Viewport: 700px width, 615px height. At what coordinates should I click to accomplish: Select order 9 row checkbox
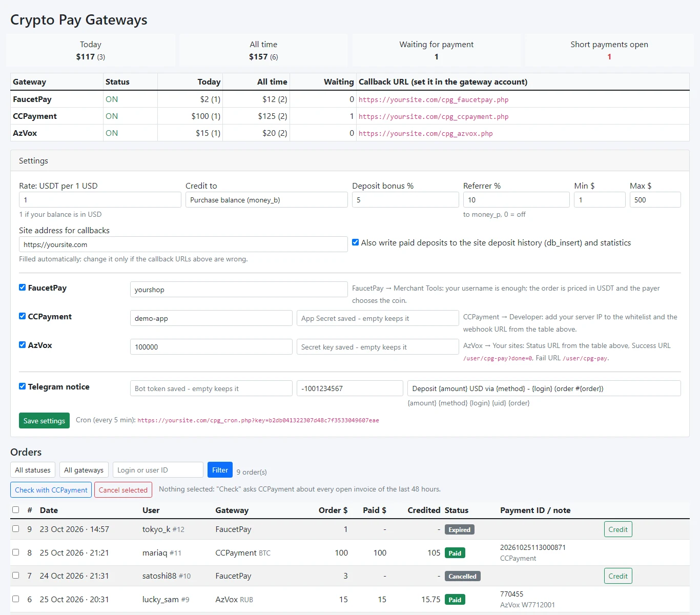tap(16, 529)
